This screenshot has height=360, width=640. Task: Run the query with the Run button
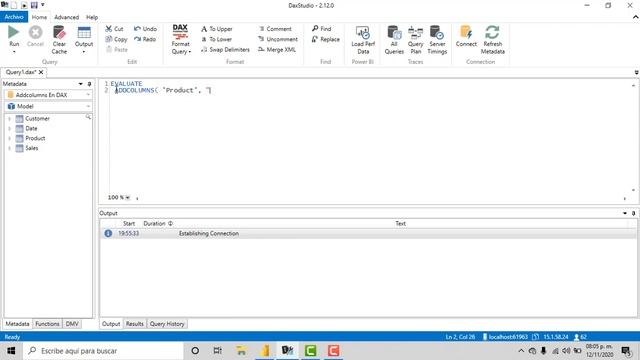point(14,38)
